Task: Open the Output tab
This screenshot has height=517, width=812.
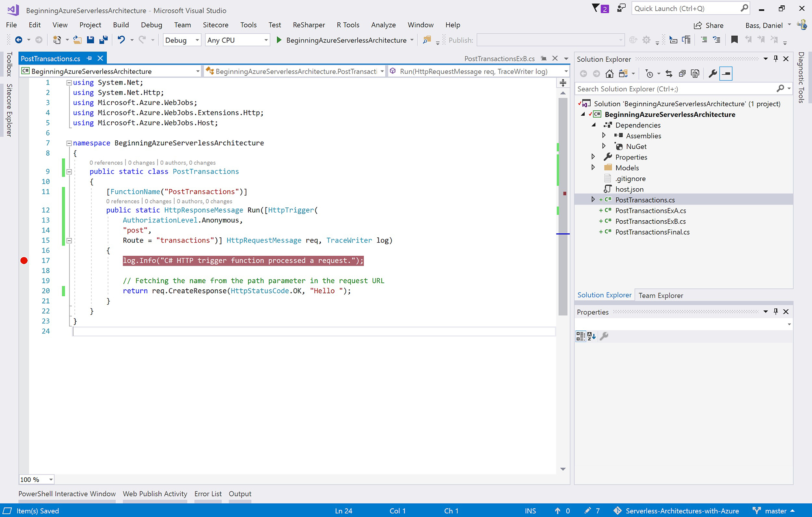Action: click(x=240, y=494)
